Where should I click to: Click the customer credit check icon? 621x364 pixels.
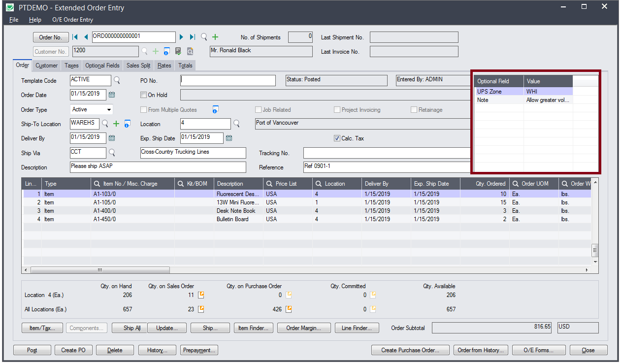(x=178, y=51)
